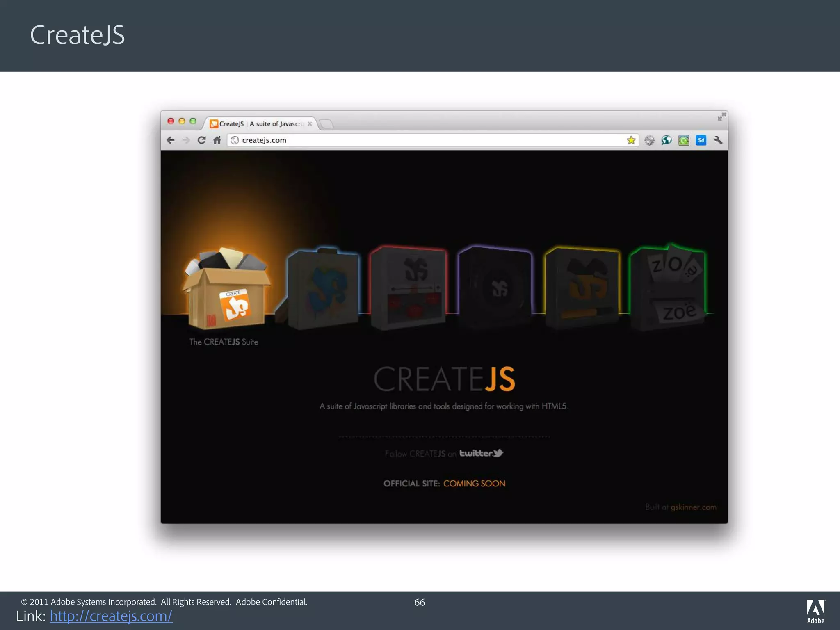The image size is (840, 630).
Task: Select the yellow-outlined JS library box
Action: click(582, 288)
